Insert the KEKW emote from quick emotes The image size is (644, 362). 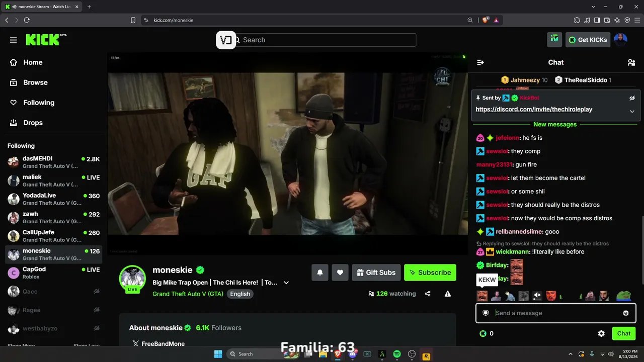482,296
